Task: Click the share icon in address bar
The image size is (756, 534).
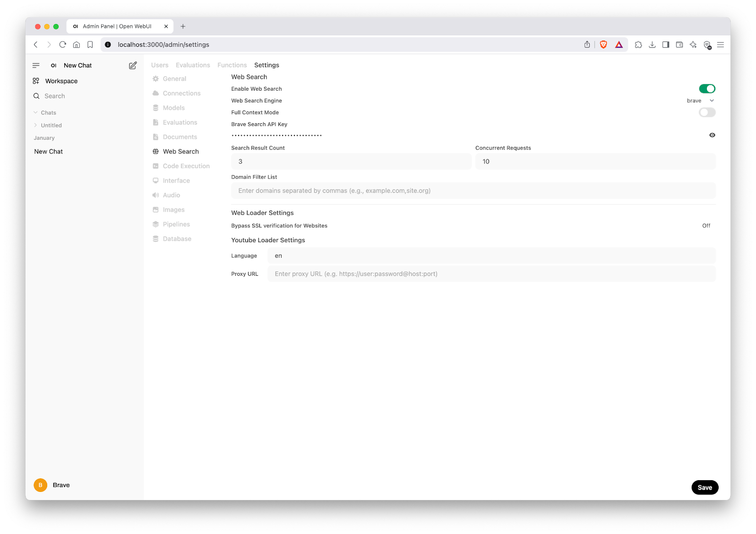Action: (587, 44)
